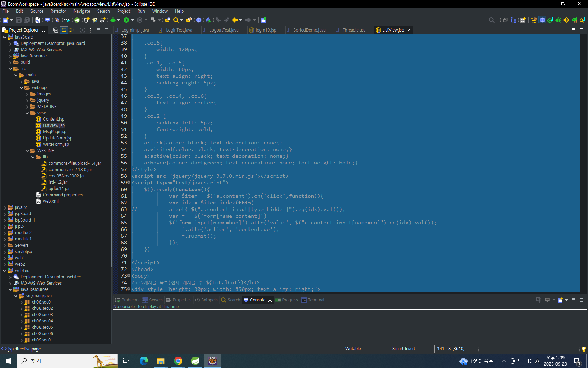Switch to the Problems tab
This screenshot has width=588, height=368.
[x=127, y=300]
